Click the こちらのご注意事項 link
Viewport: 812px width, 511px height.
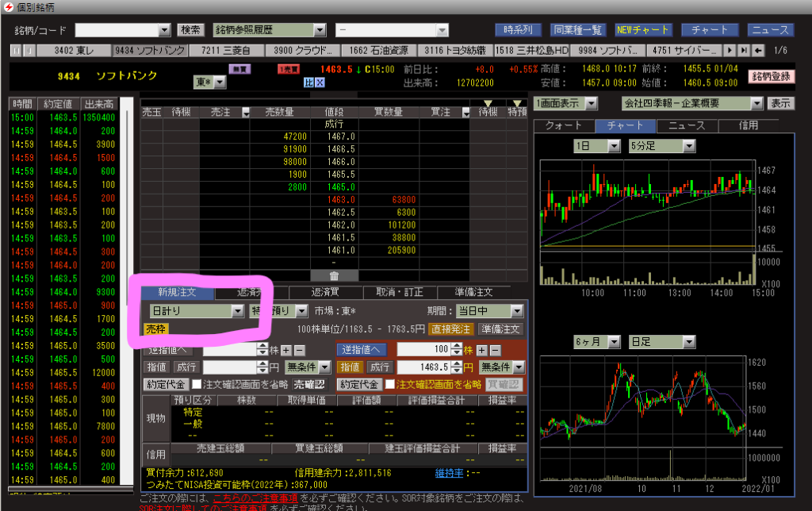[255, 498]
